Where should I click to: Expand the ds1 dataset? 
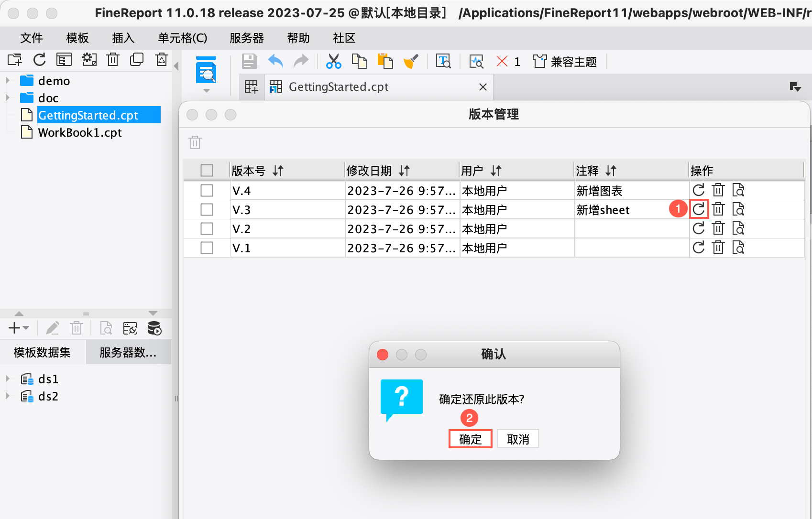pyautogui.click(x=8, y=378)
